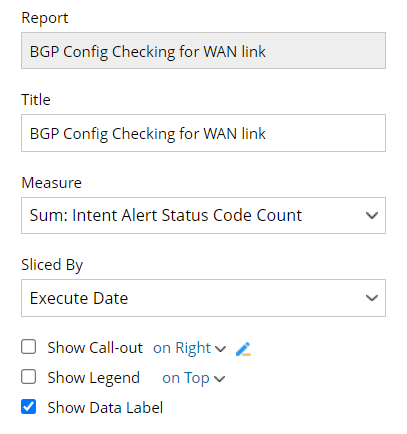Click the Sliced By field label
Viewport: 407px width, 434px height.
[52, 265]
